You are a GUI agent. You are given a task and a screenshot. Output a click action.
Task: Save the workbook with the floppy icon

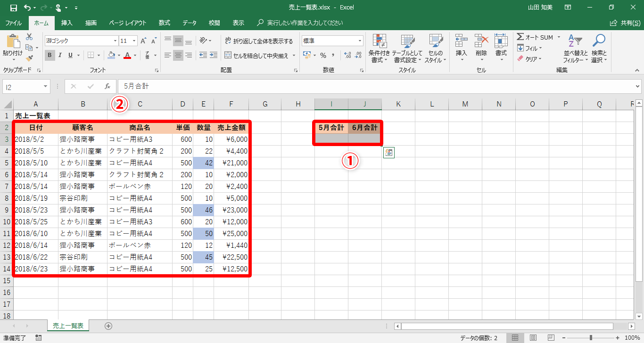pos(13,8)
